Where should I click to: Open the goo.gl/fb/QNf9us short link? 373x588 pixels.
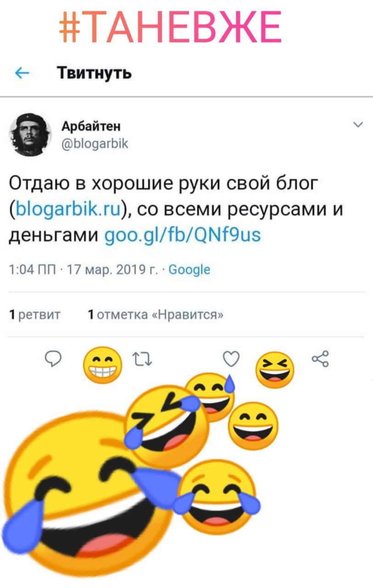(183, 236)
